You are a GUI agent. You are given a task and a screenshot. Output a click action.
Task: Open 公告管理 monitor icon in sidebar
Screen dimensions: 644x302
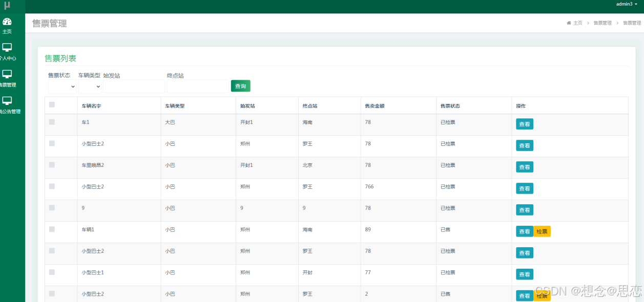pyautogui.click(x=7, y=101)
